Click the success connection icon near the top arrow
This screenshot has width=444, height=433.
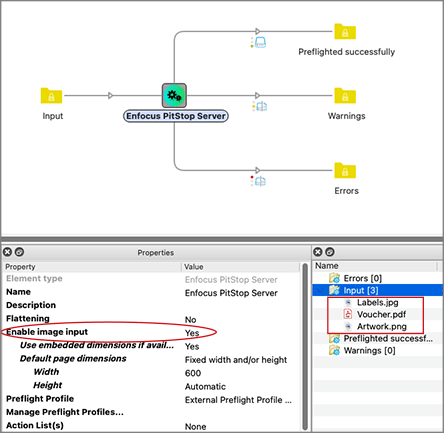[258, 42]
